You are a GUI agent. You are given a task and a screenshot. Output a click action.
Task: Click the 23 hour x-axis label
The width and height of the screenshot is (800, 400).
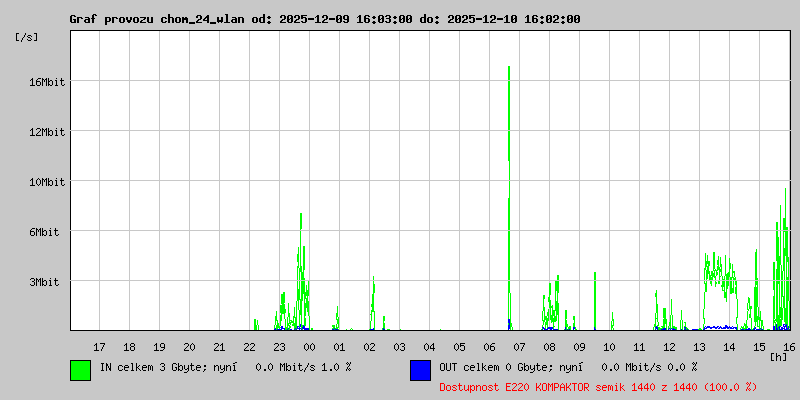(x=280, y=347)
